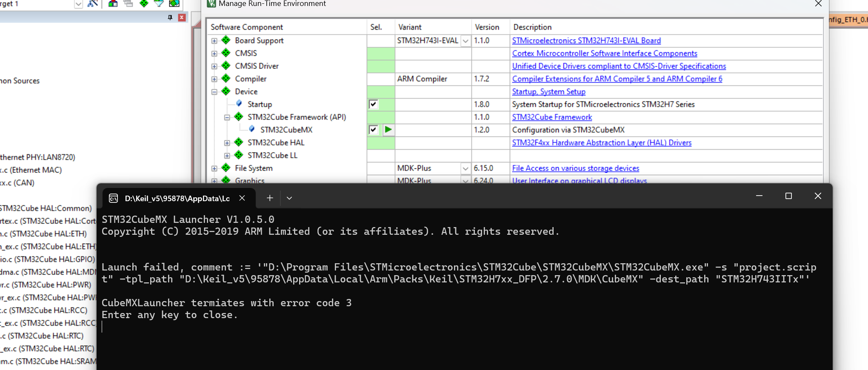Toggle the Startup component checkbox
Viewport: 868px width, 370px height.
click(373, 104)
